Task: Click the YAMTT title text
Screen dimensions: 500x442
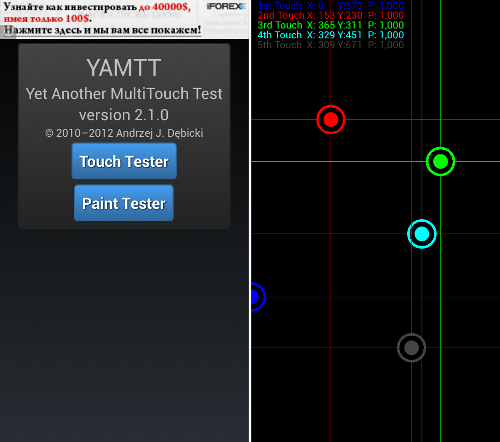Action: 124,68
